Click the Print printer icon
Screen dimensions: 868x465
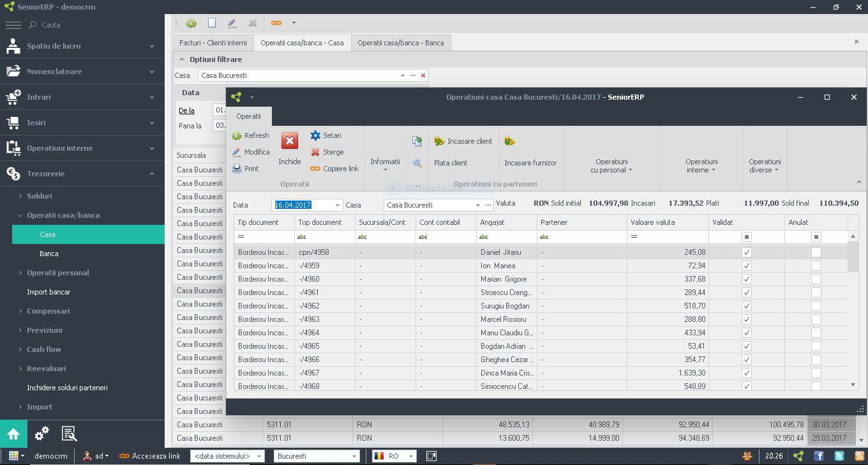237,169
